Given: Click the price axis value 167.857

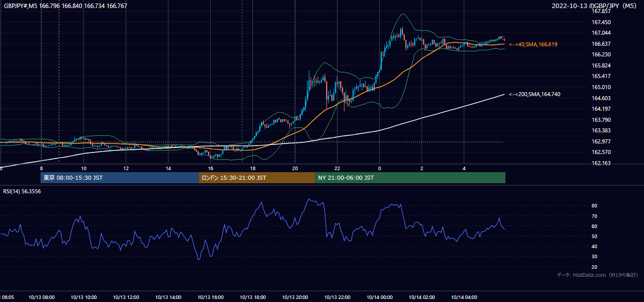Looking at the screenshot, I should (x=601, y=11).
